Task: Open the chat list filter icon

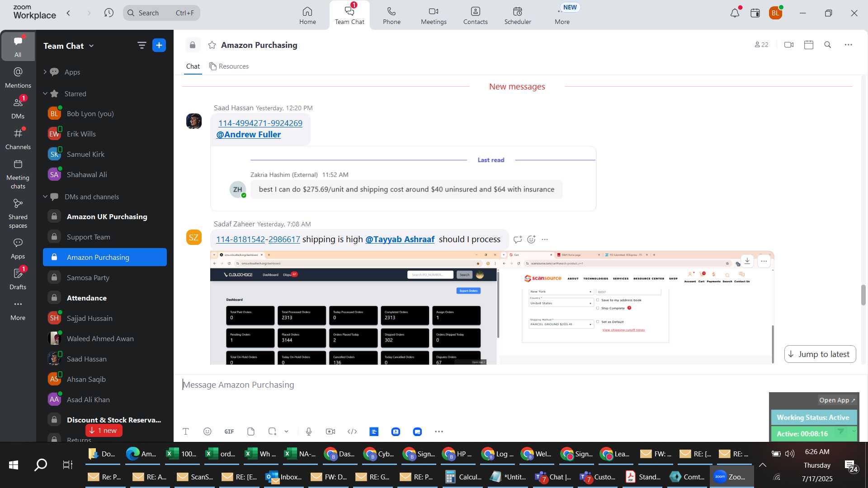Action: click(142, 45)
